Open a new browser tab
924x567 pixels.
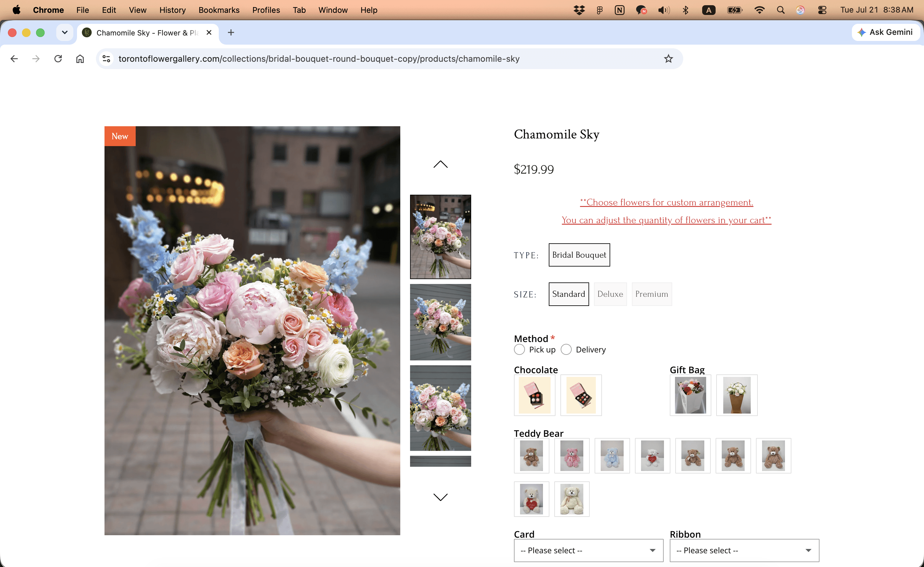point(231,33)
